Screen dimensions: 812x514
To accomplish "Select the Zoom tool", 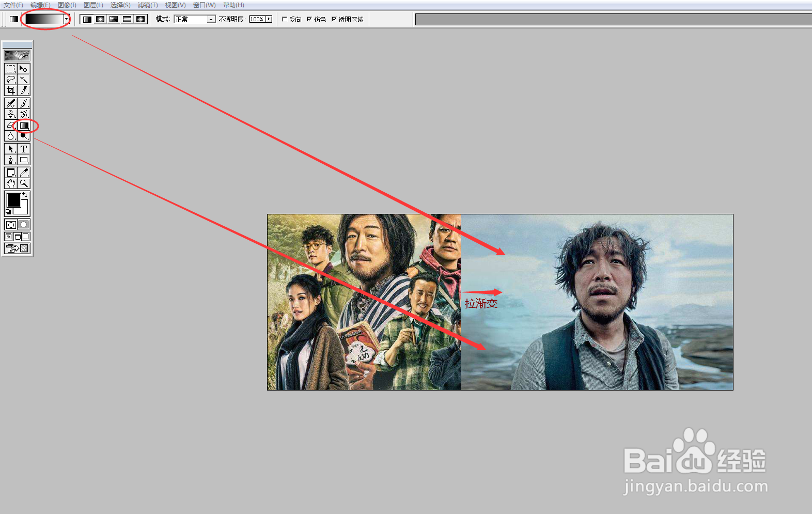I will (x=24, y=183).
